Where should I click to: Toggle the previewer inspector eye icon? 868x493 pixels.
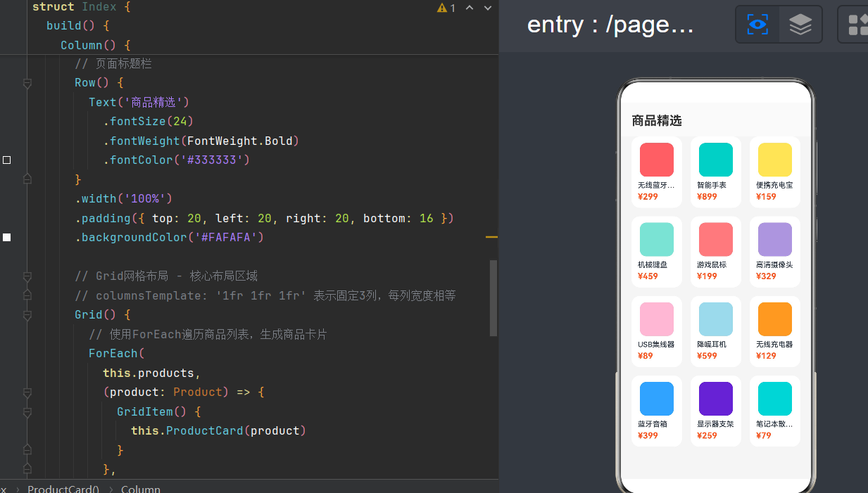[x=757, y=25]
